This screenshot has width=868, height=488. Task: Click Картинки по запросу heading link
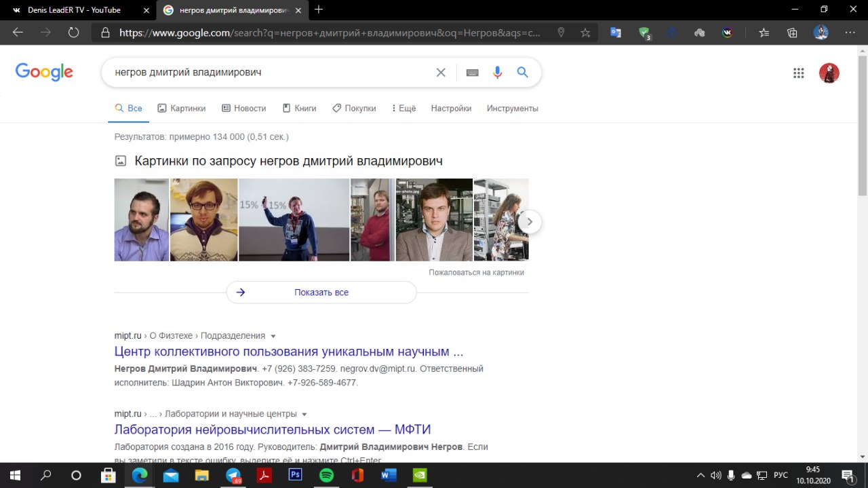[x=288, y=161]
